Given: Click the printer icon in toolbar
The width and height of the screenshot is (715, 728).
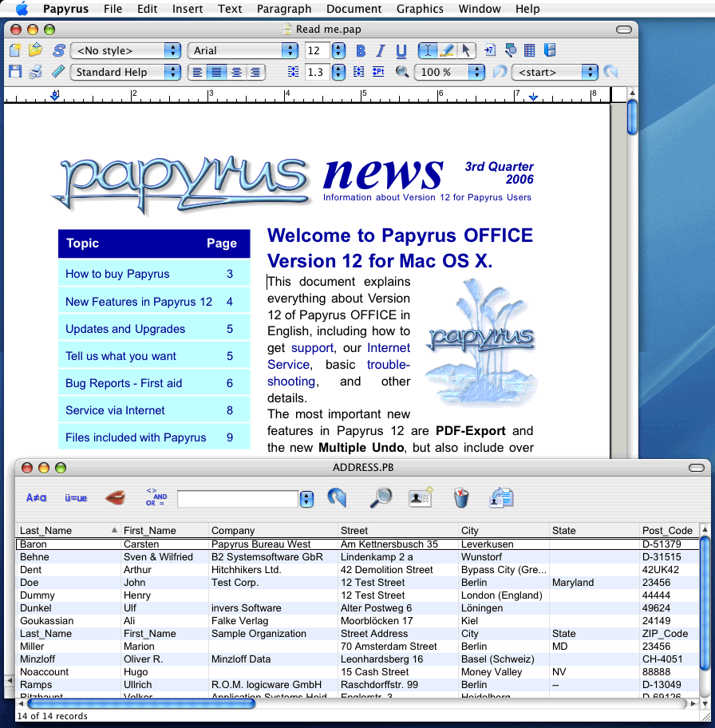Looking at the screenshot, I should (x=36, y=72).
